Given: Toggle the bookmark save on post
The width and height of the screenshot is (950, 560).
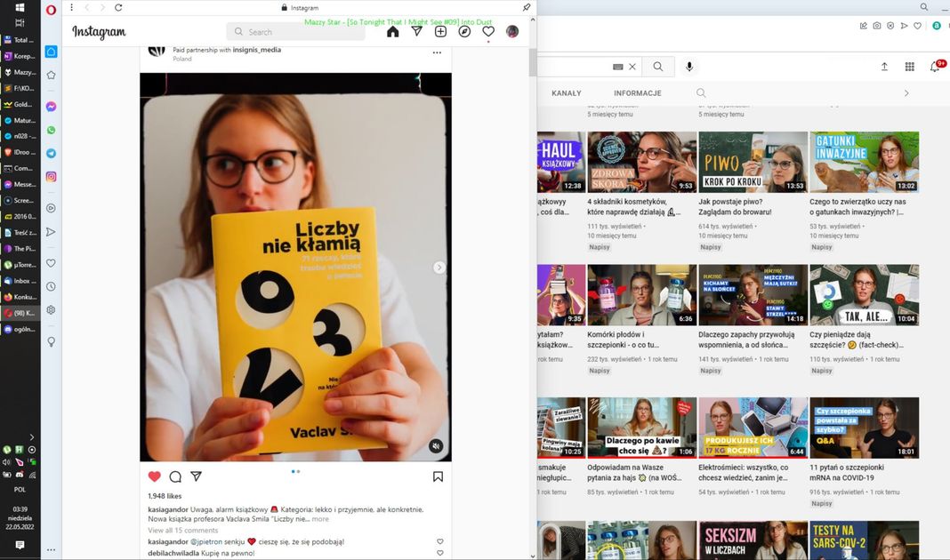Looking at the screenshot, I should click(x=438, y=476).
